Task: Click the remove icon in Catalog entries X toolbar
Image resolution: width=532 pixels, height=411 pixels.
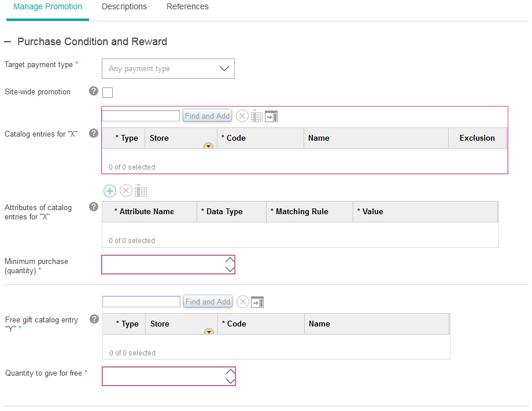Action: click(242, 116)
